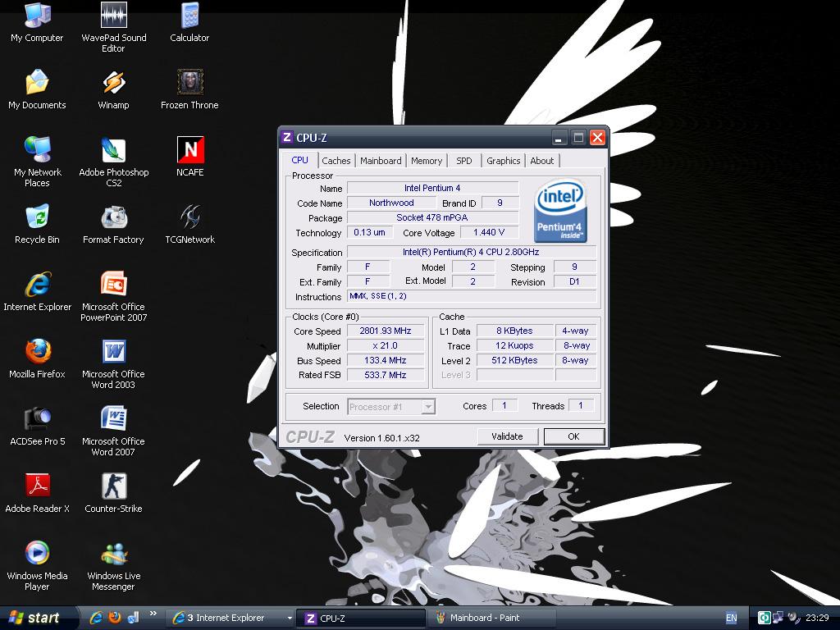Select the Internet Explorer desktop icon
The width and height of the screenshot is (840, 630).
pos(37,291)
